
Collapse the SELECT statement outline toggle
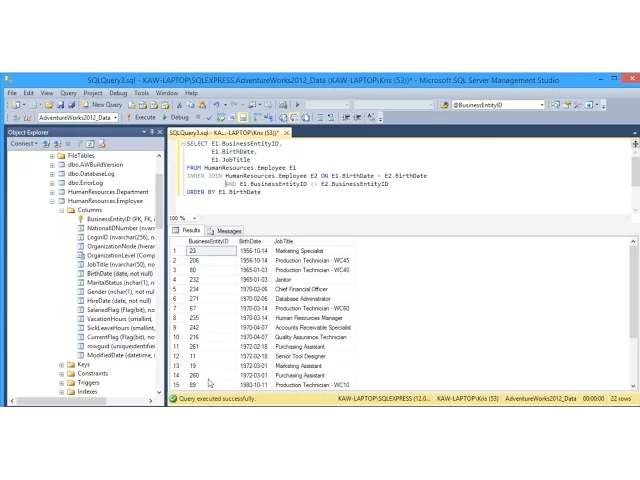point(183,144)
